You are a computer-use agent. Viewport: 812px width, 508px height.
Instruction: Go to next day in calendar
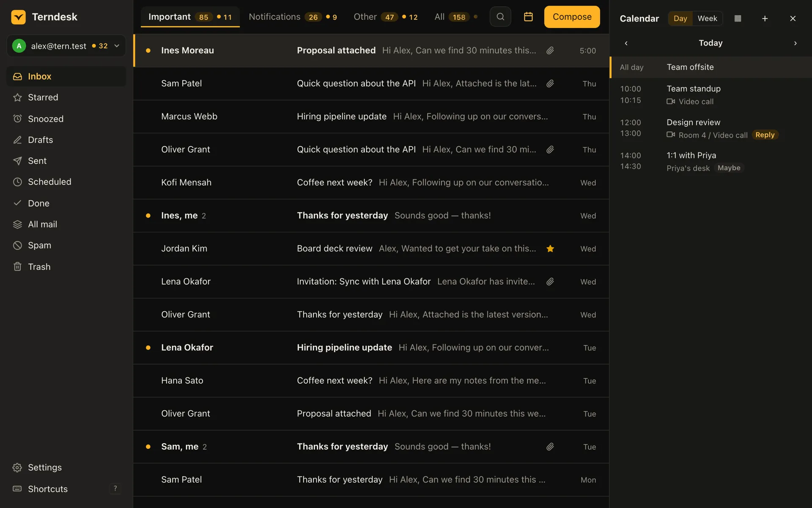(795, 43)
